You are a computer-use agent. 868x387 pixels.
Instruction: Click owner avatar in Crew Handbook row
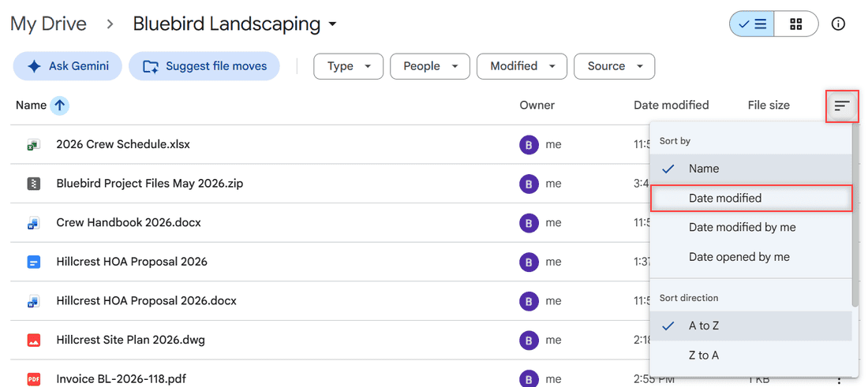point(529,223)
